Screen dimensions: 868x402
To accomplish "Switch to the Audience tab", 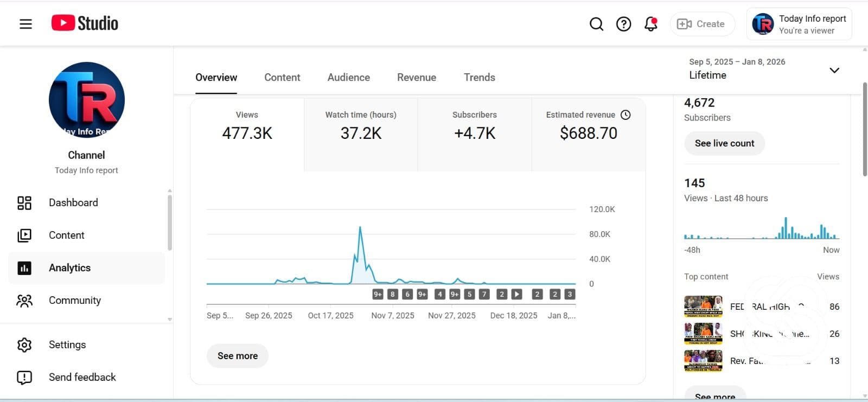I will 348,78.
